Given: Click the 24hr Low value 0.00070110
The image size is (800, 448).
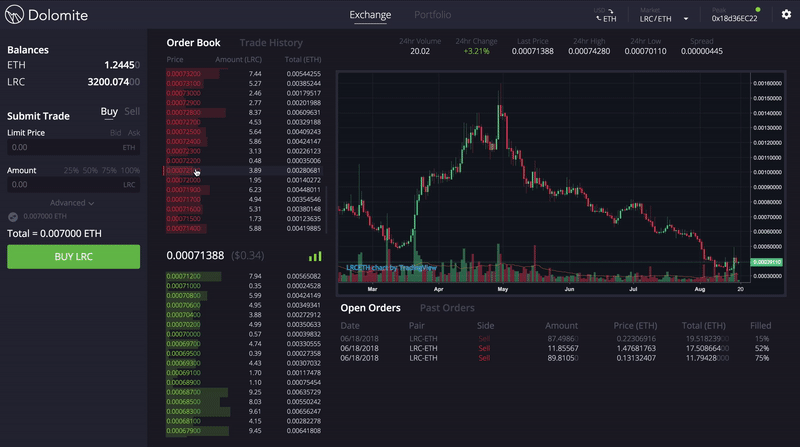Looking at the screenshot, I should [645, 52].
